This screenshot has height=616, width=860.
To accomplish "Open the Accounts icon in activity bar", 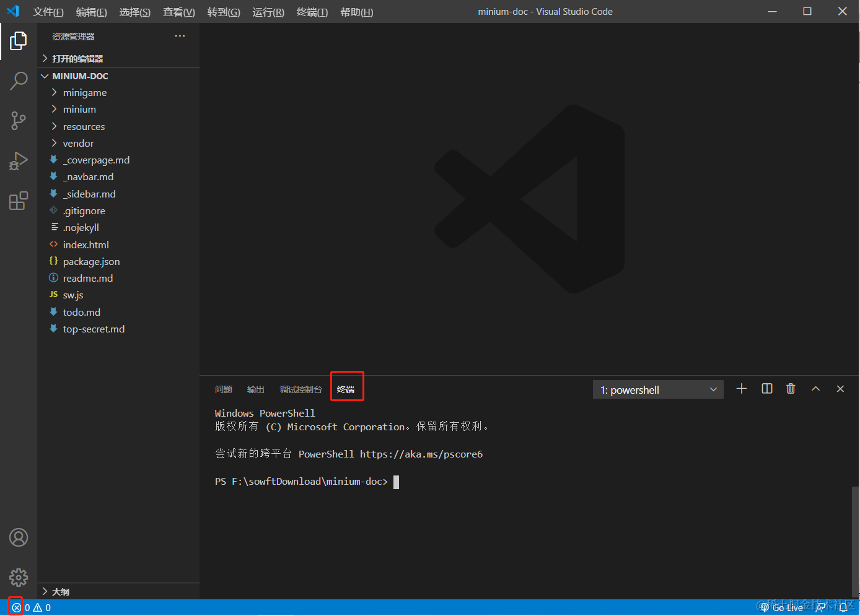I will (19, 537).
